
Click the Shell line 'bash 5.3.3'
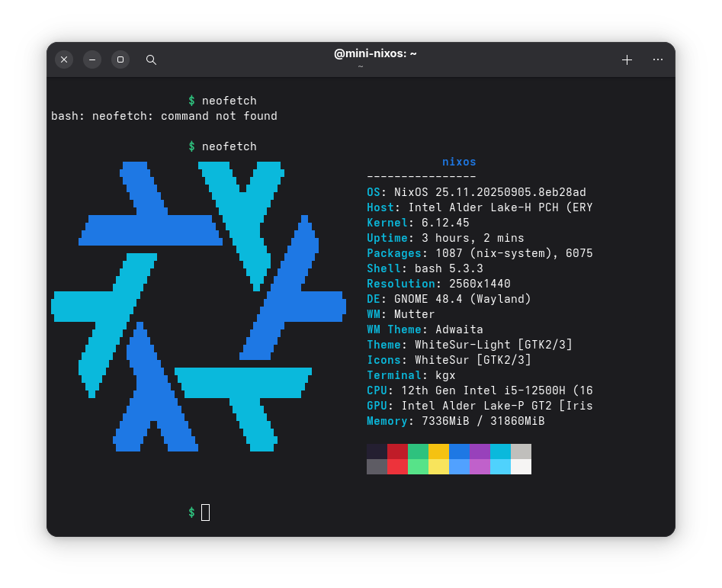pyautogui.click(x=425, y=268)
